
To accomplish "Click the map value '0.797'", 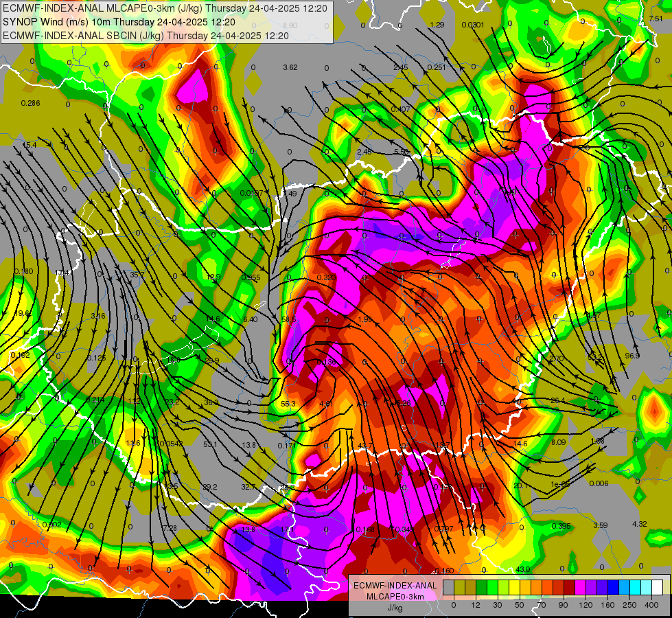I will pos(443,528).
